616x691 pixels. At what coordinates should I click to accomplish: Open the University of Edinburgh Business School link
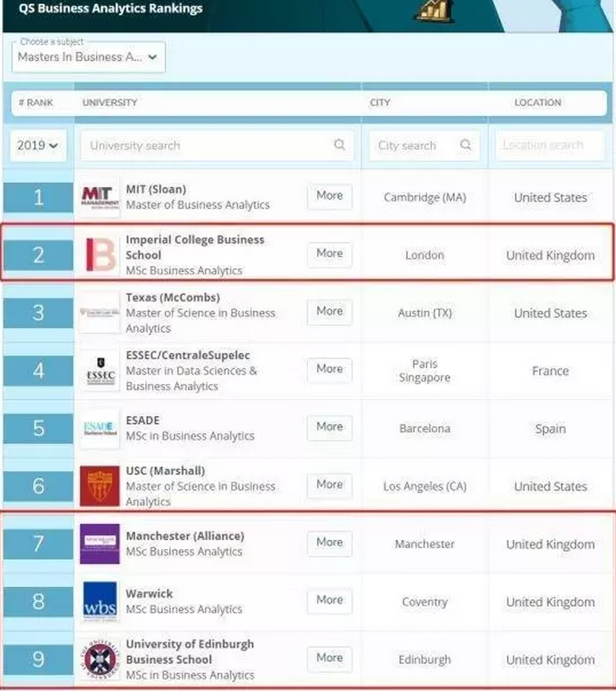190,652
